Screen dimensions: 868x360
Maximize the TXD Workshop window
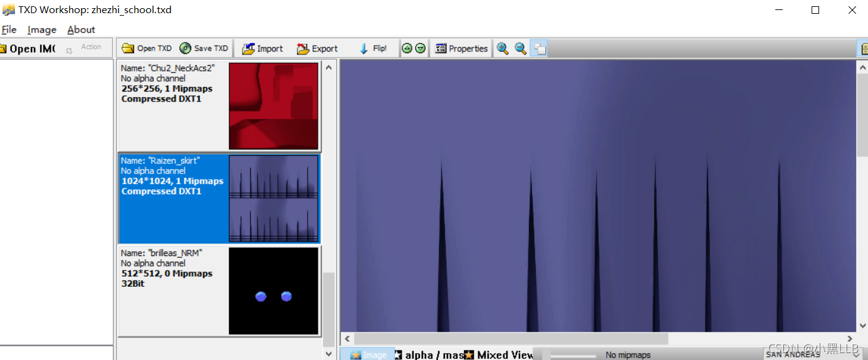[815, 10]
